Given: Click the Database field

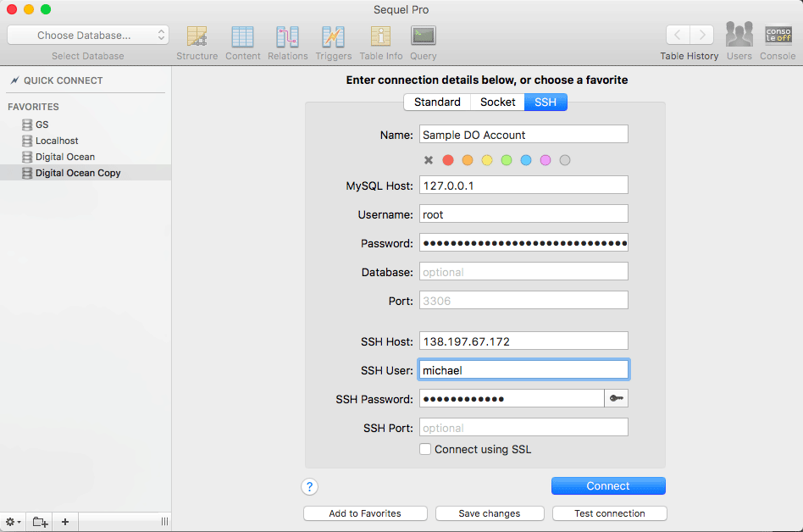Looking at the screenshot, I should click(x=523, y=272).
